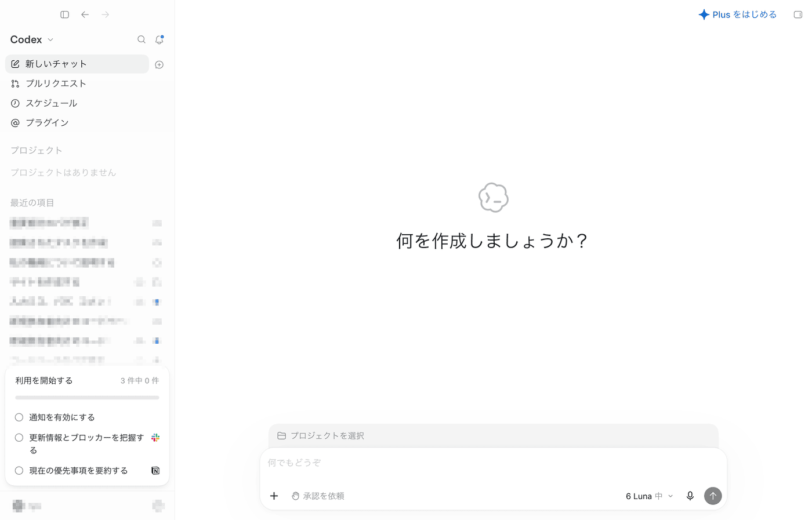Click the 最近の項目 section heading
The width and height of the screenshot is (812, 520).
click(32, 203)
